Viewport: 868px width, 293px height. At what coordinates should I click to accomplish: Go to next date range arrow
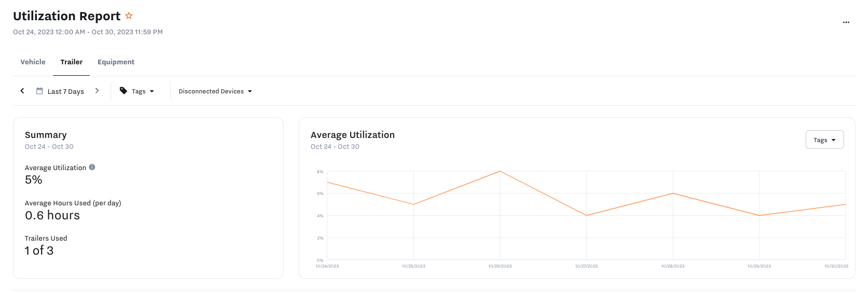97,91
